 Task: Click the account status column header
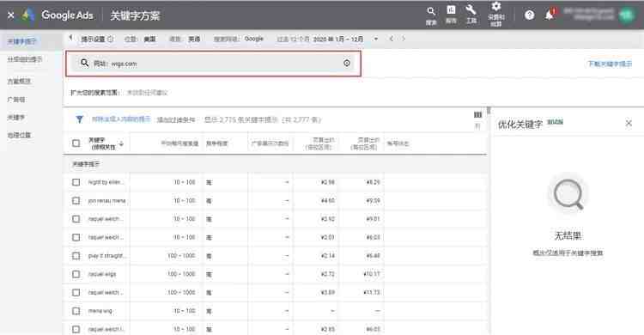pos(398,143)
